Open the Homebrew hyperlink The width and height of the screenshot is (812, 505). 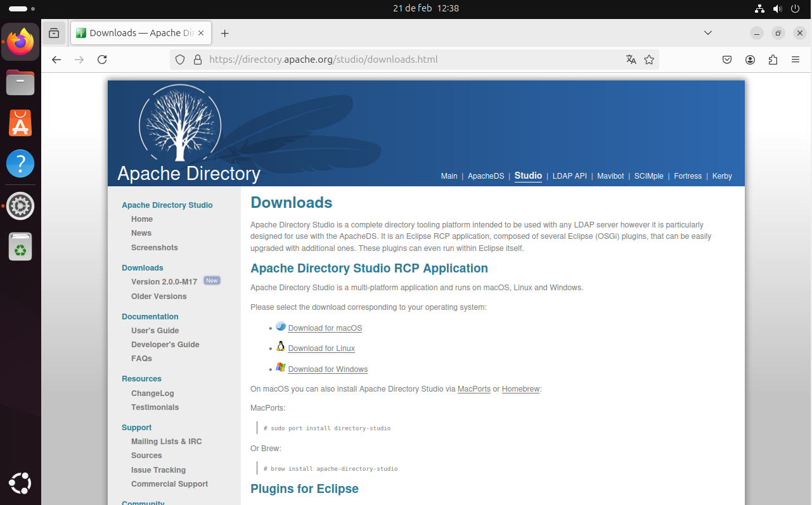click(x=520, y=389)
